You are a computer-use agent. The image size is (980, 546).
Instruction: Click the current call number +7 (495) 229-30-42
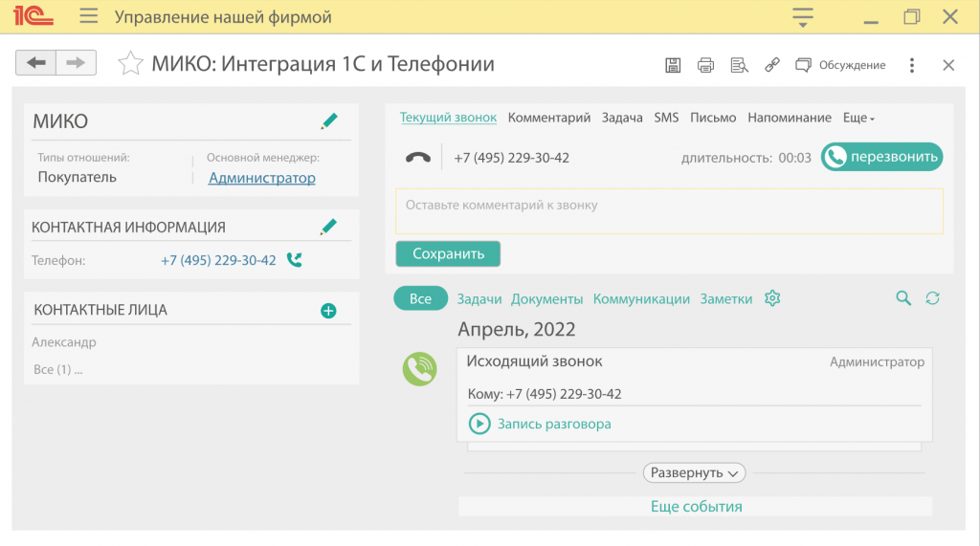511,158
